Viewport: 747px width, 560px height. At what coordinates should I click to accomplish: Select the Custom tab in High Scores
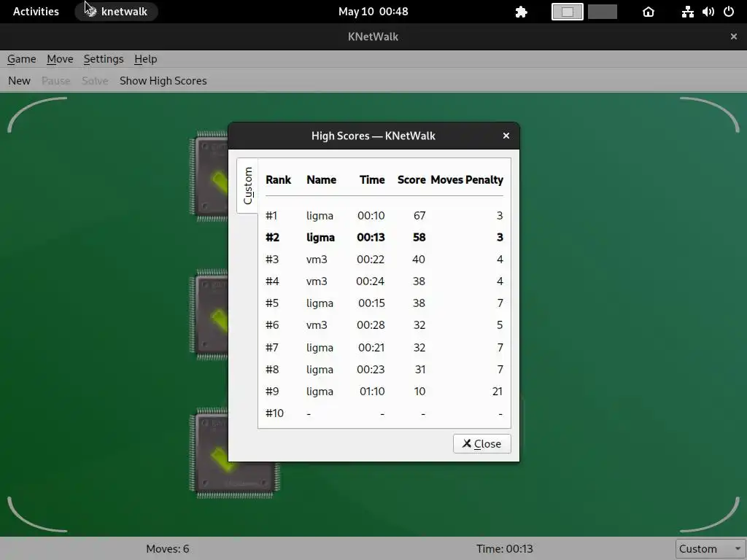248,186
